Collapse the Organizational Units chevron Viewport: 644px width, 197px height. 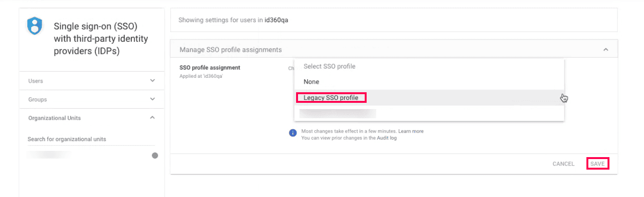pos(153,118)
